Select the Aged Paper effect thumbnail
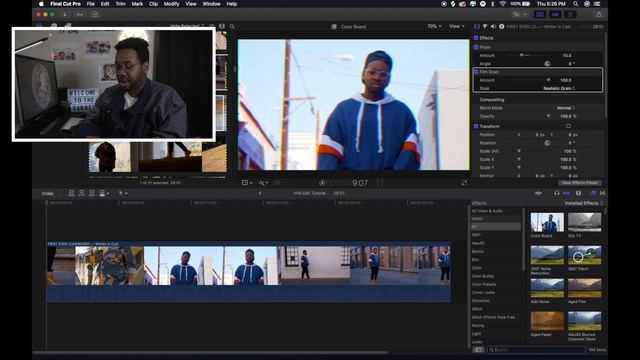This screenshot has width=640, height=360. [547, 321]
